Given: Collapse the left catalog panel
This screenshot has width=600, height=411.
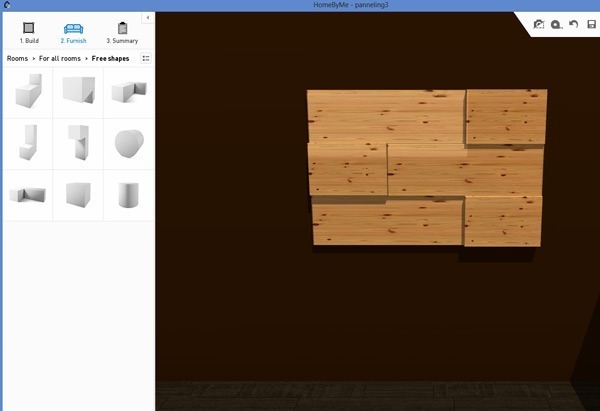Looking at the screenshot, I should (148, 18).
